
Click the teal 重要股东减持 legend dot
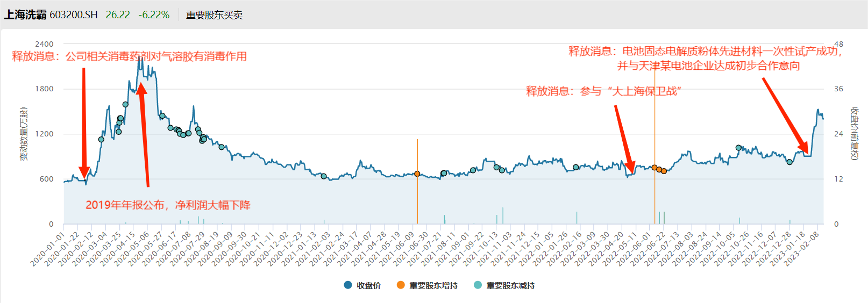(478, 285)
